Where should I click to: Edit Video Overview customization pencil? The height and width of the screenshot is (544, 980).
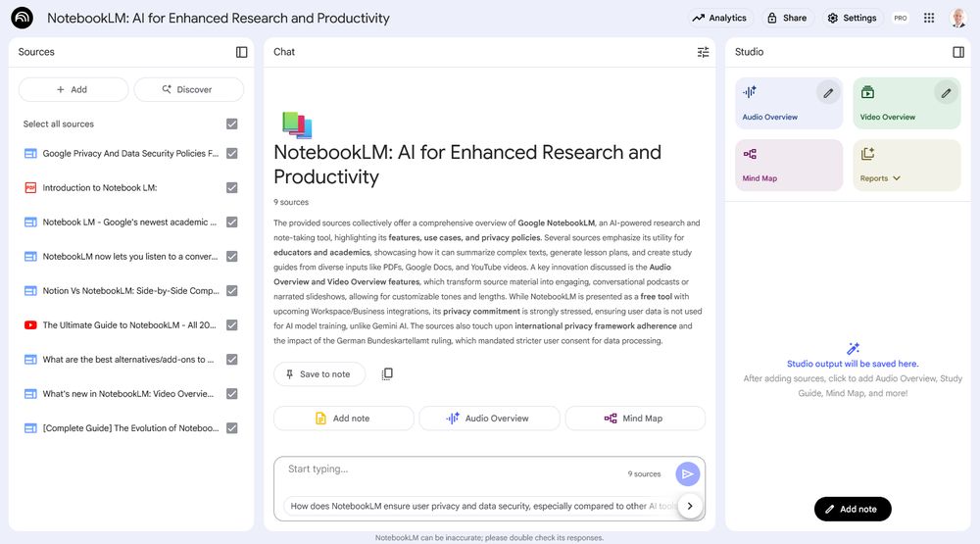(946, 93)
